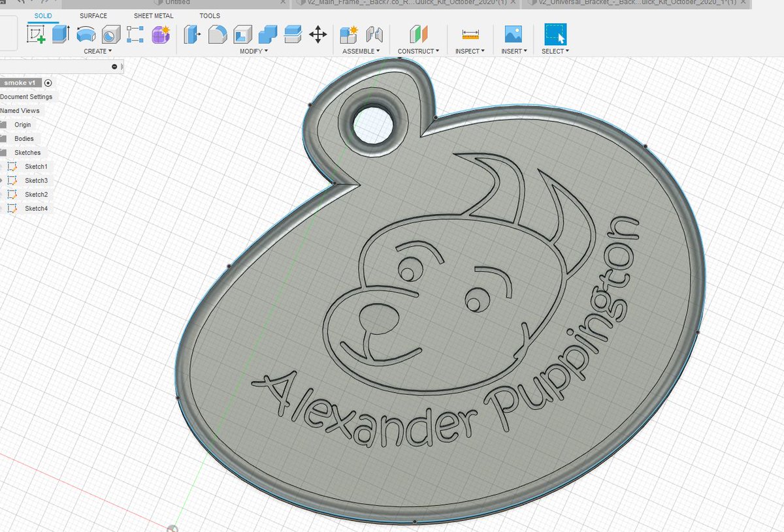Switch to the SOLID tab
784x532 pixels.
[44, 15]
